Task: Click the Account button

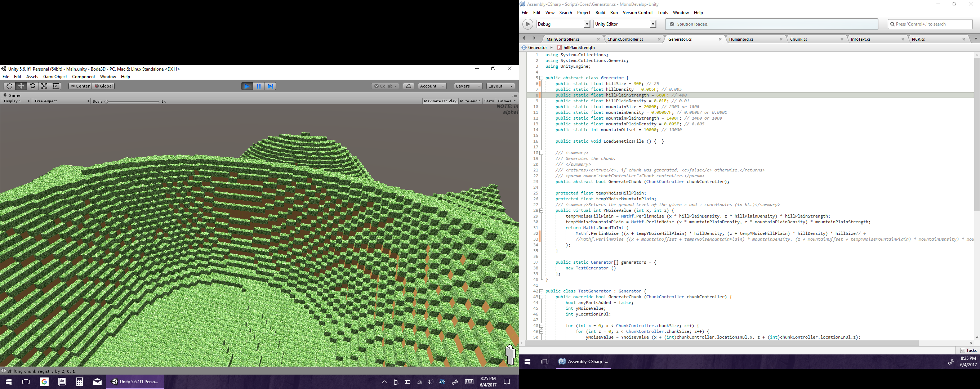Action: tap(432, 86)
